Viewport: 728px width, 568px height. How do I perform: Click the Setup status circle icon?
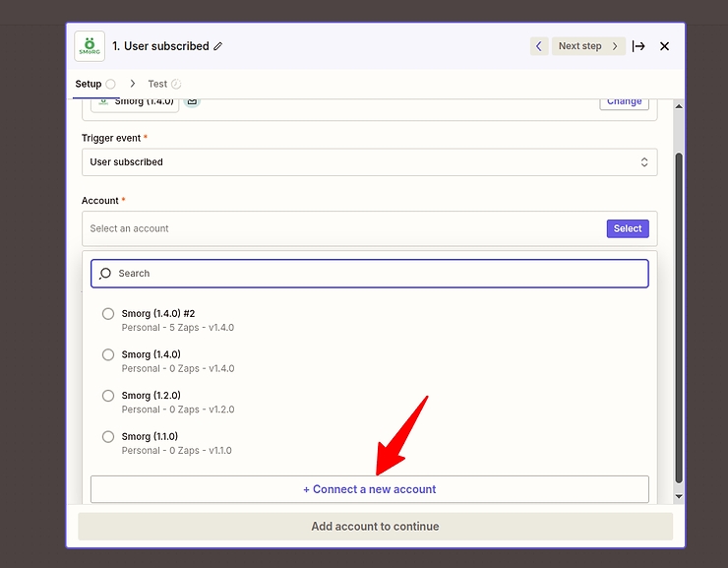(x=111, y=85)
